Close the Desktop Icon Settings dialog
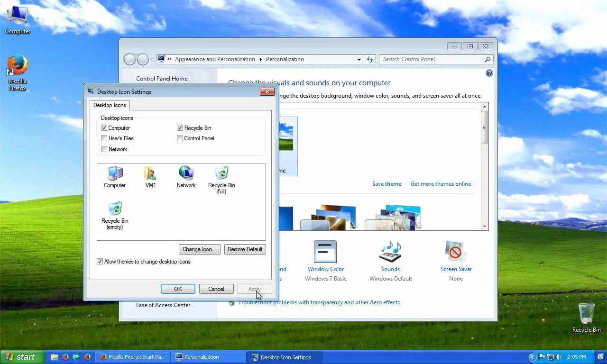This screenshot has width=607, height=364. click(x=267, y=91)
